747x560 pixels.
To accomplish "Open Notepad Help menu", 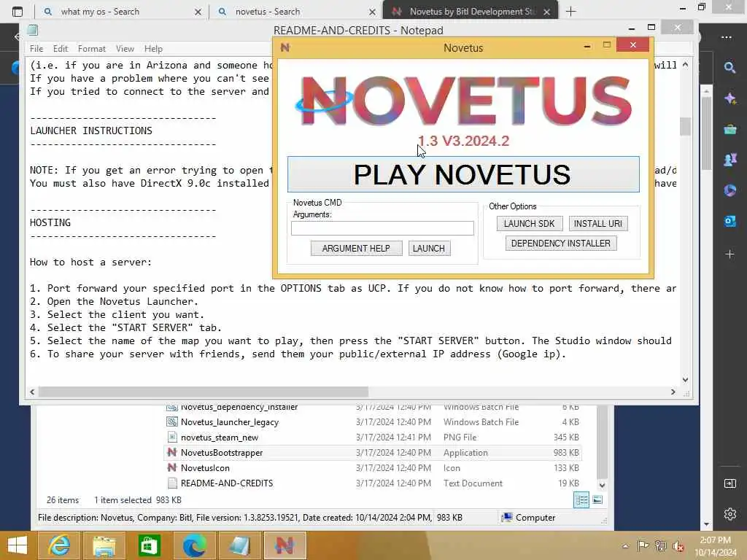I will [153, 49].
